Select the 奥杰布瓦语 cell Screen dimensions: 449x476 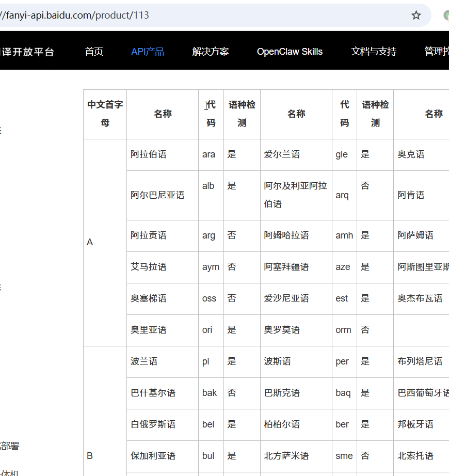click(422, 299)
